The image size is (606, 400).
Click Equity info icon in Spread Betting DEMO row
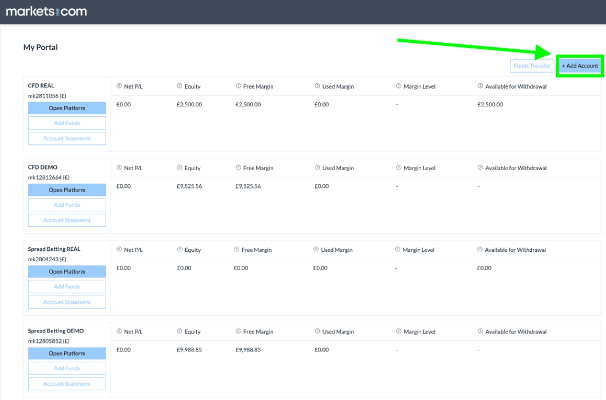[x=180, y=331]
